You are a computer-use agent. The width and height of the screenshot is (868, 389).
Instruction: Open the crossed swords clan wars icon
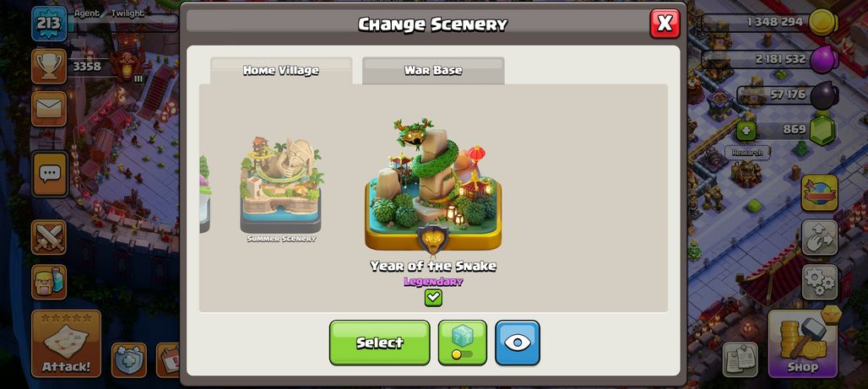tap(49, 237)
